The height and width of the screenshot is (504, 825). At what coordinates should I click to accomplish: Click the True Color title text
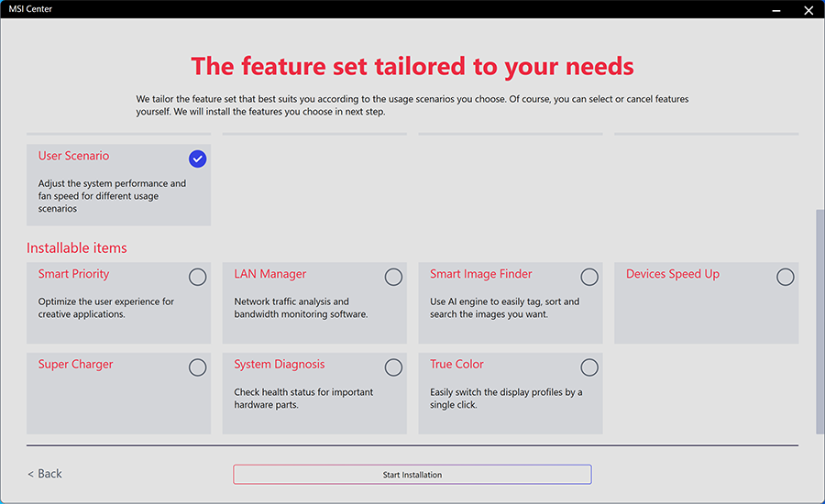pyautogui.click(x=456, y=364)
